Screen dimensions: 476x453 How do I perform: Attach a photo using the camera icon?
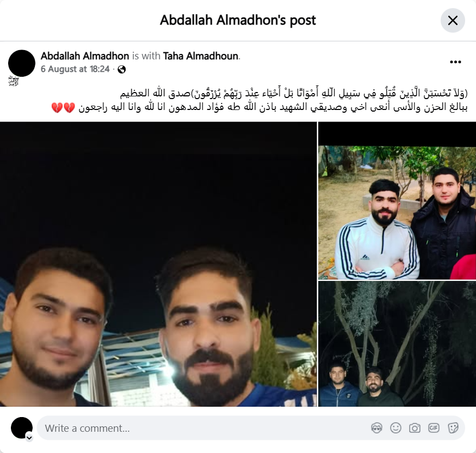415,428
